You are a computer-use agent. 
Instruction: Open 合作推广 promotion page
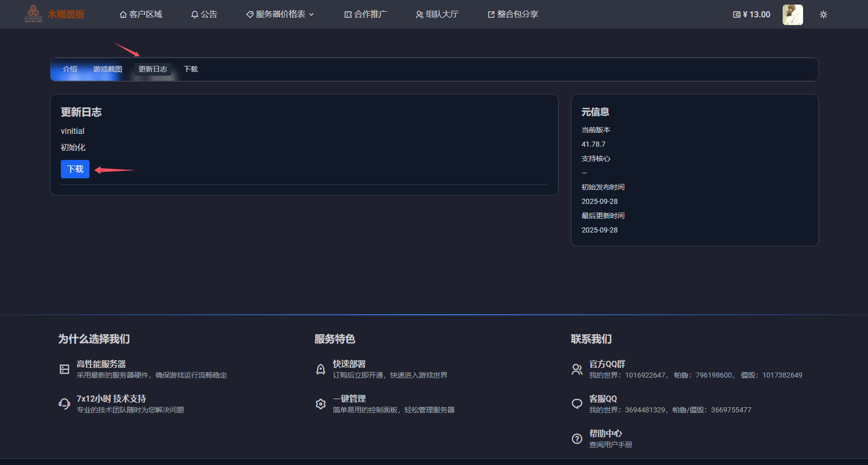tap(366, 14)
